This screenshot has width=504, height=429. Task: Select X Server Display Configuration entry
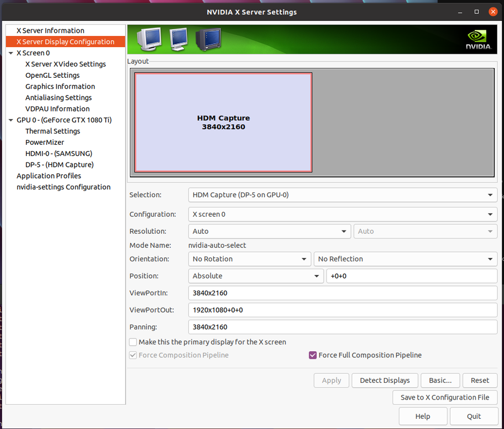click(x=65, y=42)
